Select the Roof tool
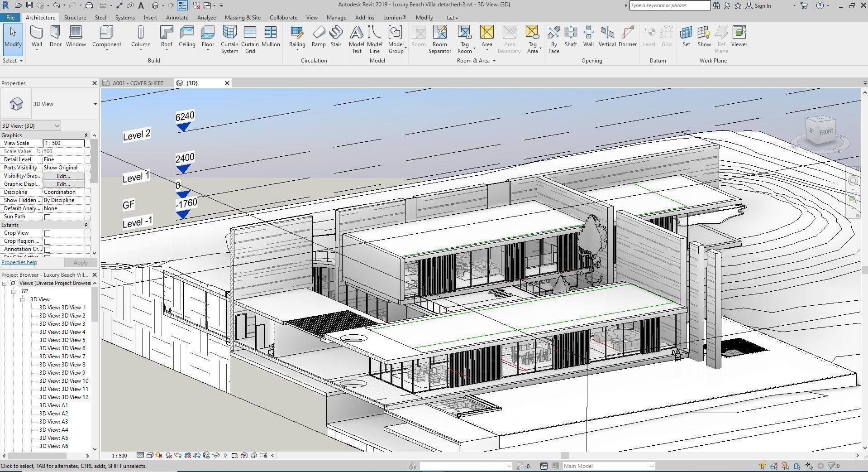The height and width of the screenshot is (472, 868). tap(167, 37)
